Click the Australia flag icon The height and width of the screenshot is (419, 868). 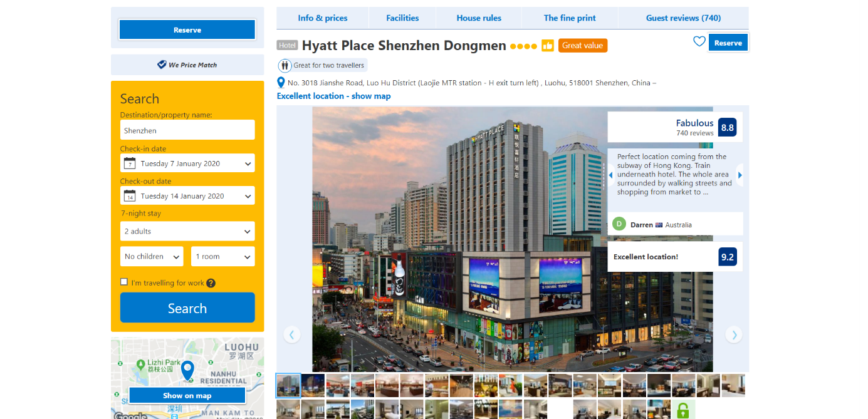coord(659,225)
